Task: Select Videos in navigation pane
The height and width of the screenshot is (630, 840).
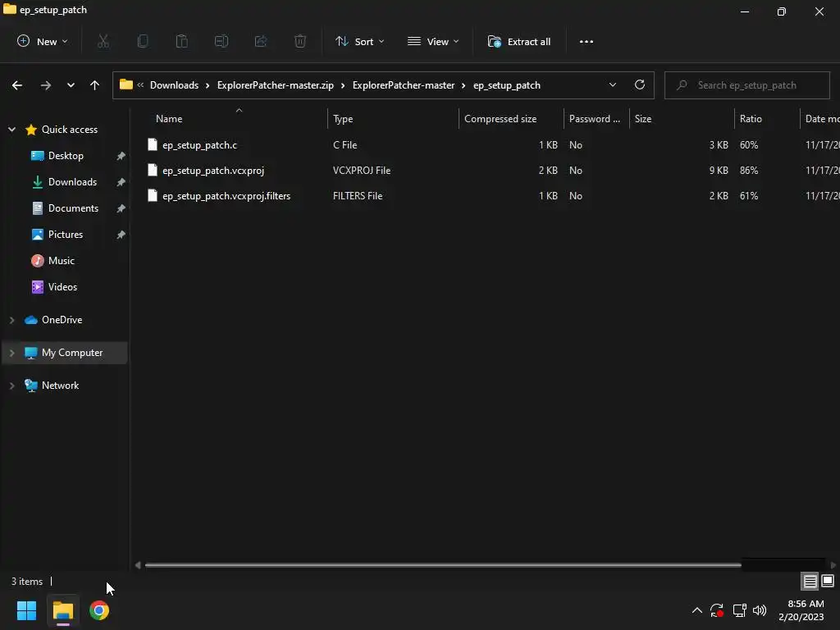Action: point(62,287)
